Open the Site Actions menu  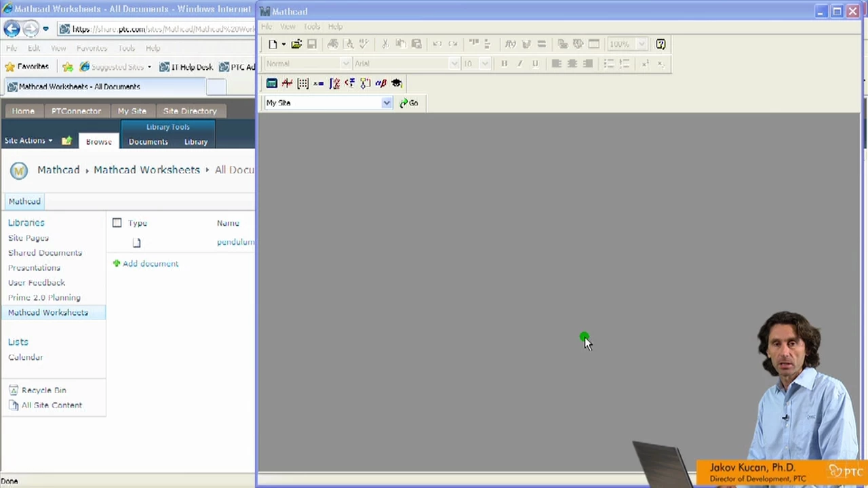pos(28,141)
